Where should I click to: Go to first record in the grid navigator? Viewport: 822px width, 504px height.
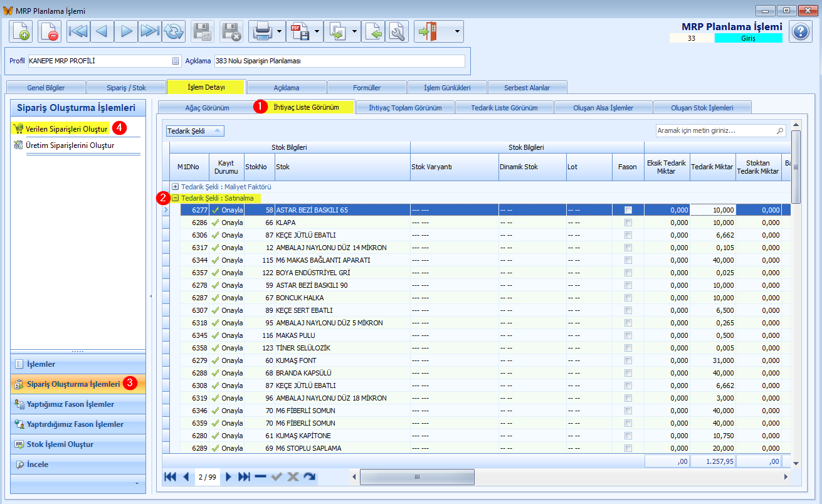pyautogui.click(x=170, y=477)
